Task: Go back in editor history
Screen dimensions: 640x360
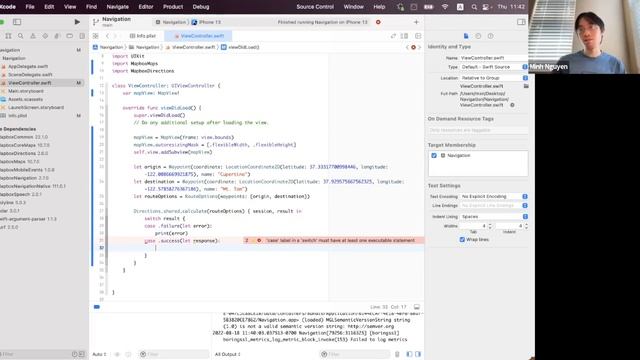Action: [x=107, y=36]
